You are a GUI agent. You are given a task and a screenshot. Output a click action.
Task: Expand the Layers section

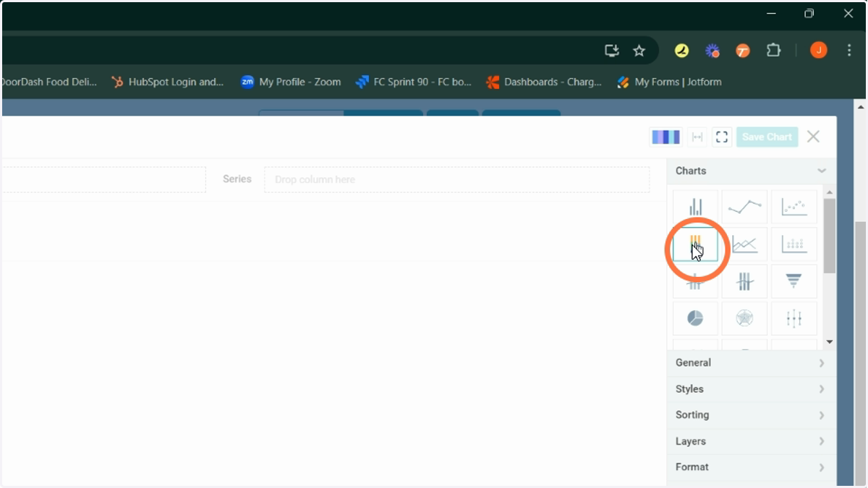point(751,441)
